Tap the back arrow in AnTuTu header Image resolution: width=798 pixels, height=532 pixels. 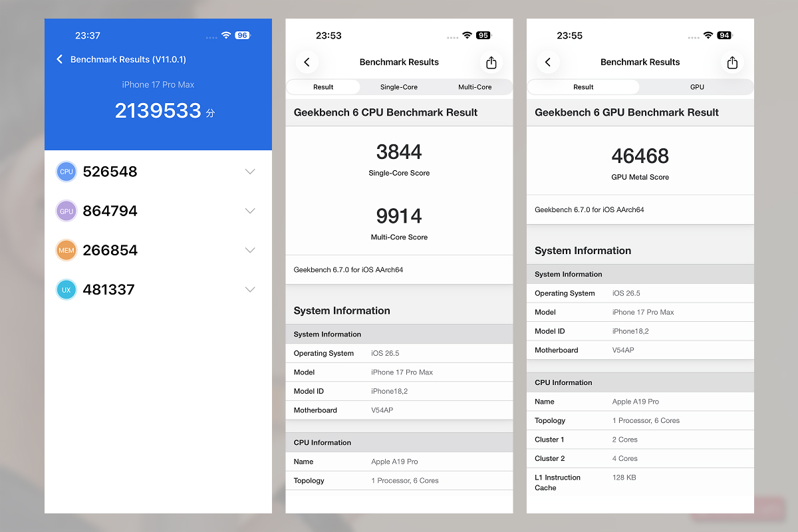(59, 59)
